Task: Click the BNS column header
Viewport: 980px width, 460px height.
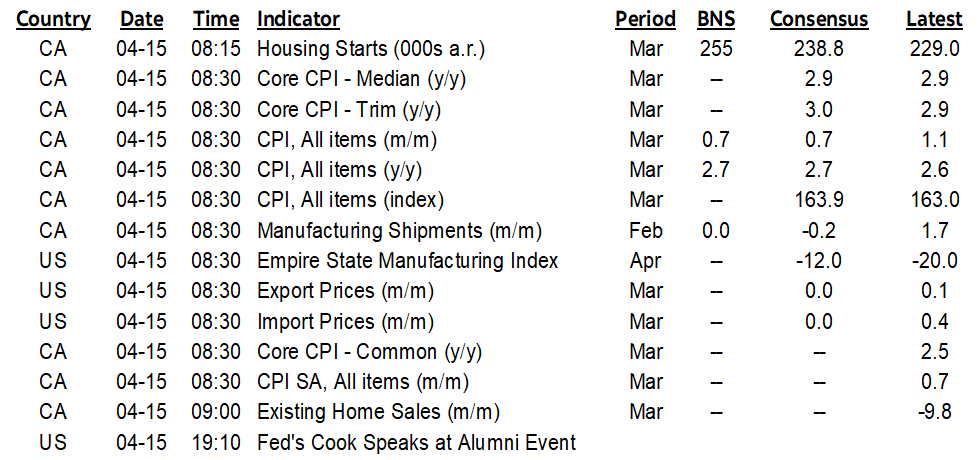Action: pyautogui.click(x=715, y=19)
